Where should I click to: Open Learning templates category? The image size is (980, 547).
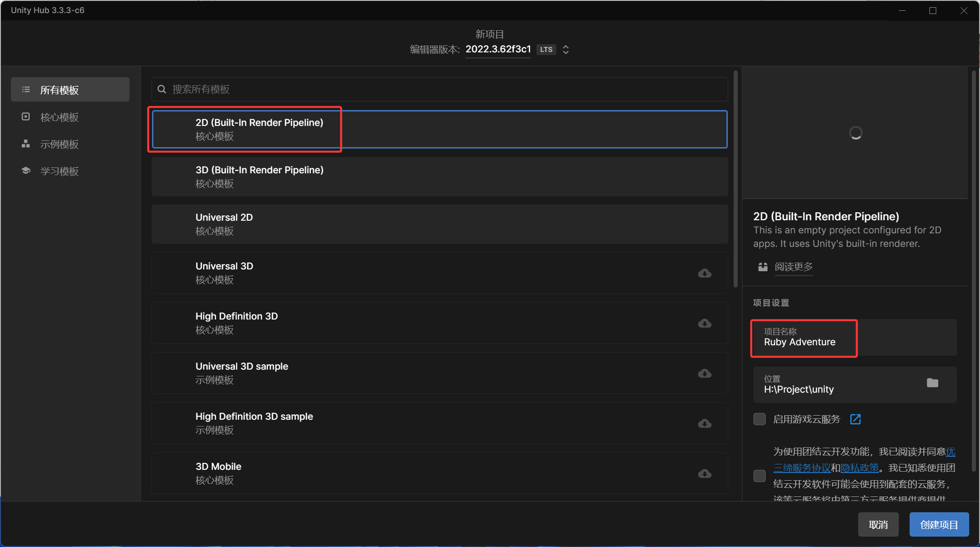pos(59,172)
